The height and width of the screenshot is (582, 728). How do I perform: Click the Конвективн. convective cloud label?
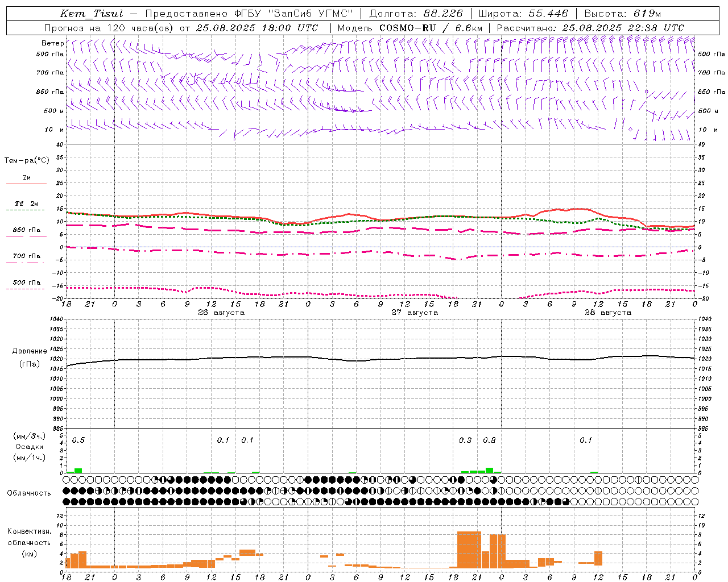point(29,531)
